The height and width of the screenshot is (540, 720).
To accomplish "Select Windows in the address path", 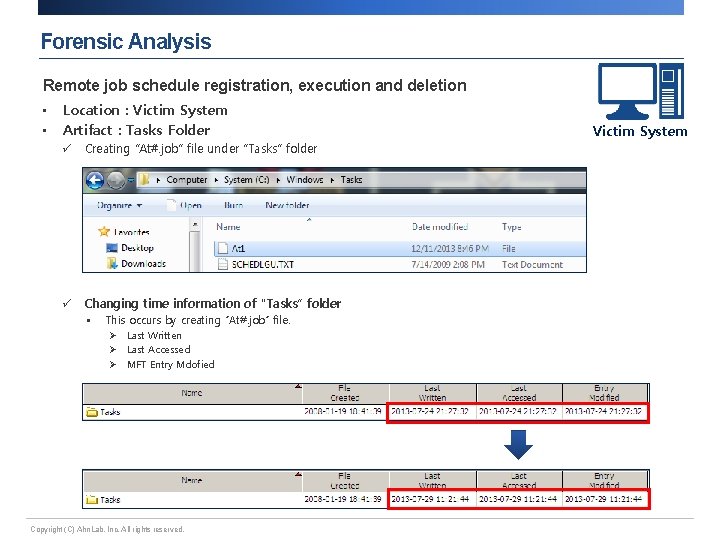I will pos(305,180).
